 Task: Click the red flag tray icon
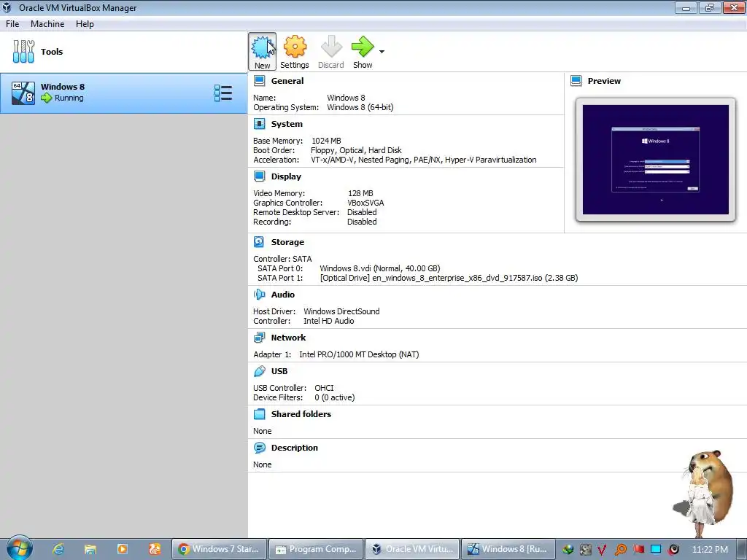click(x=638, y=550)
